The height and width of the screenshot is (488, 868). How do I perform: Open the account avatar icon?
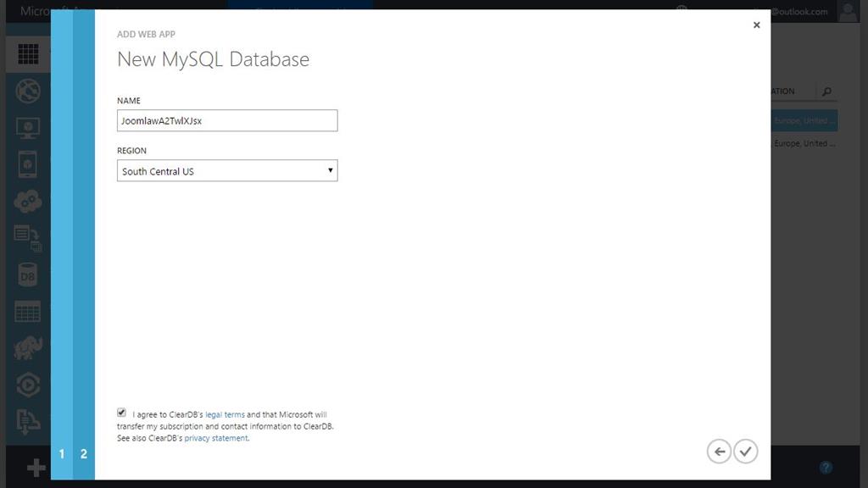(x=848, y=11)
